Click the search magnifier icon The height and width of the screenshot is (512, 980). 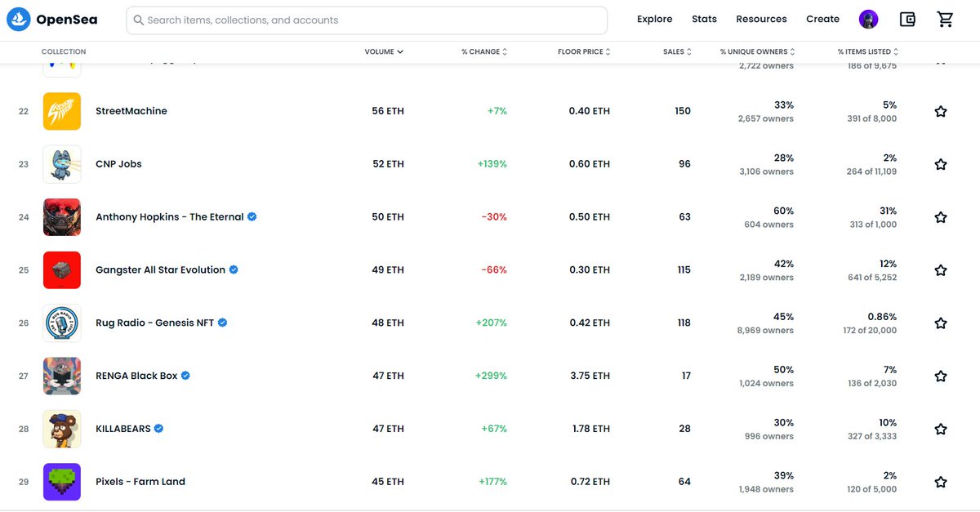(x=139, y=20)
